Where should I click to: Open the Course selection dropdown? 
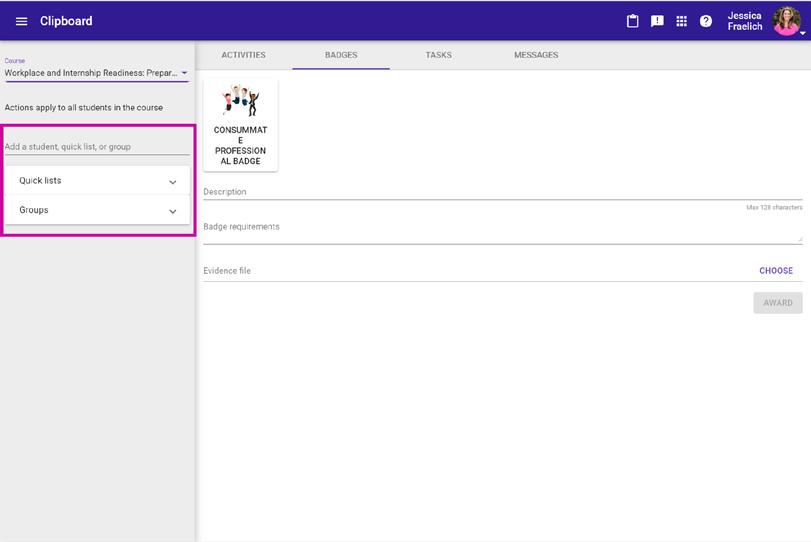(x=96, y=73)
